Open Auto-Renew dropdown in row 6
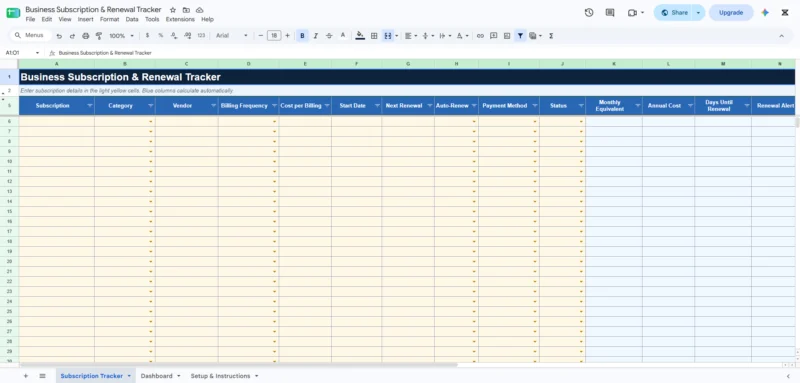This screenshot has height=383, width=800. pos(474,121)
